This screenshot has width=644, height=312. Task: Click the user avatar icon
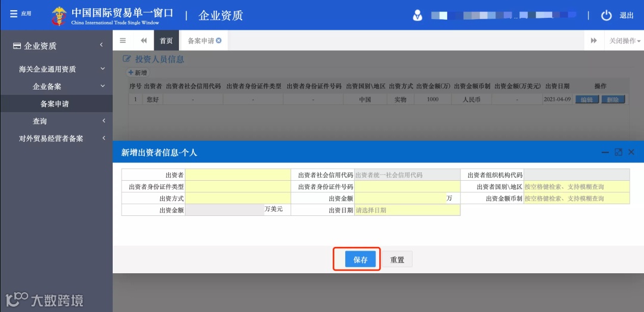click(x=417, y=16)
